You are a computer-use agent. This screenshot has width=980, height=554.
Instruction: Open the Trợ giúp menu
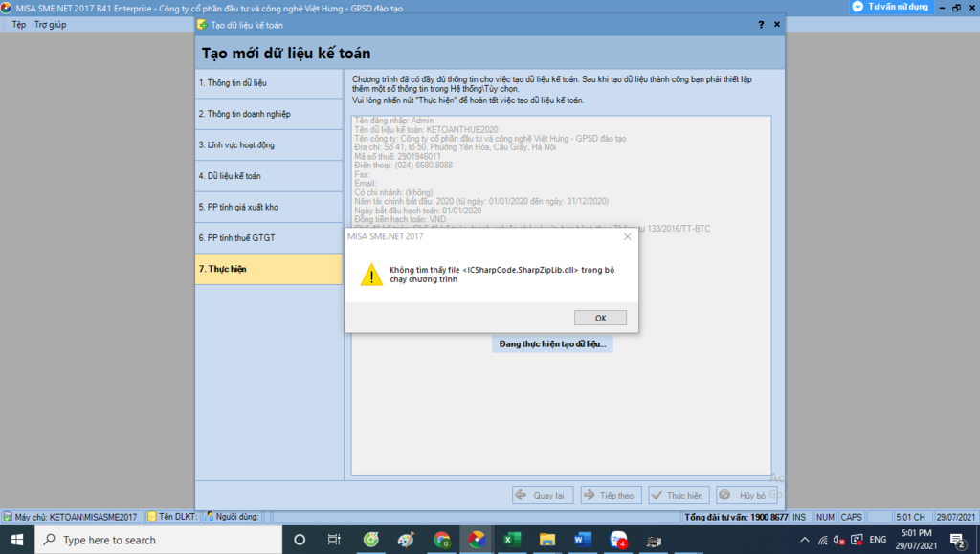click(x=50, y=24)
